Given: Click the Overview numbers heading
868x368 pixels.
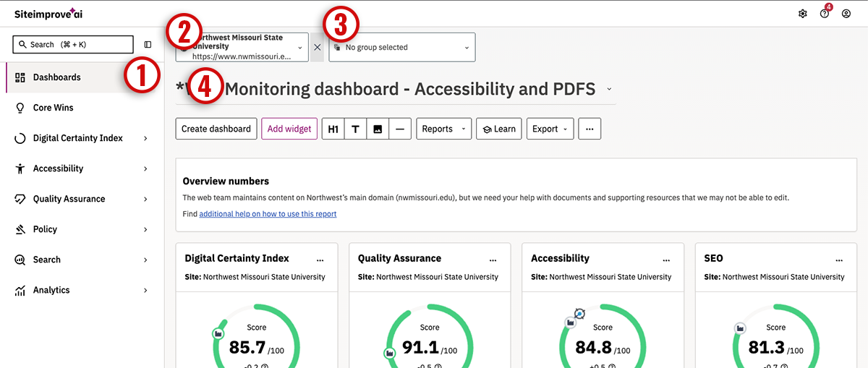Looking at the screenshot, I should (226, 181).
